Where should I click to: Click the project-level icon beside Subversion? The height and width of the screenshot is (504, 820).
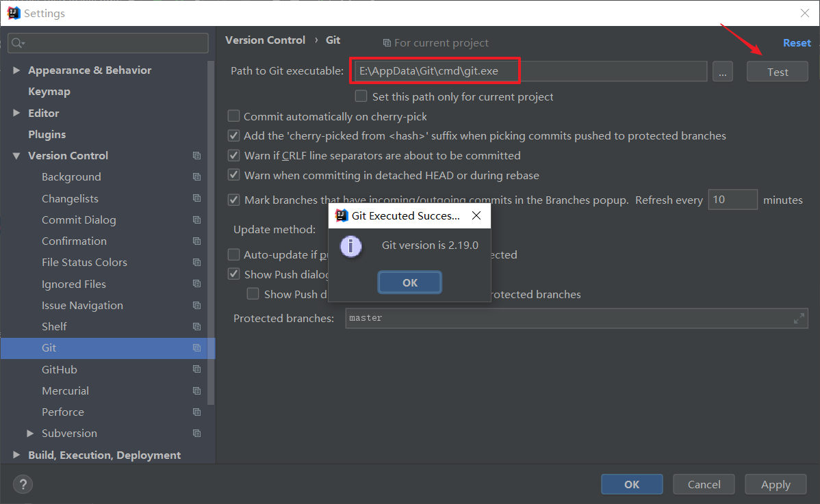[196, 433]
